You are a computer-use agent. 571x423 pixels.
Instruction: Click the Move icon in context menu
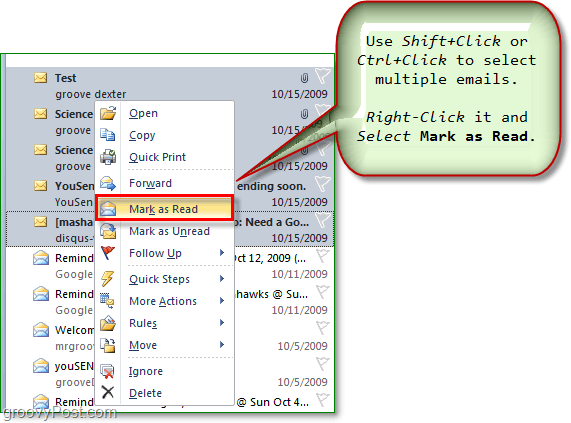[108, 345]
